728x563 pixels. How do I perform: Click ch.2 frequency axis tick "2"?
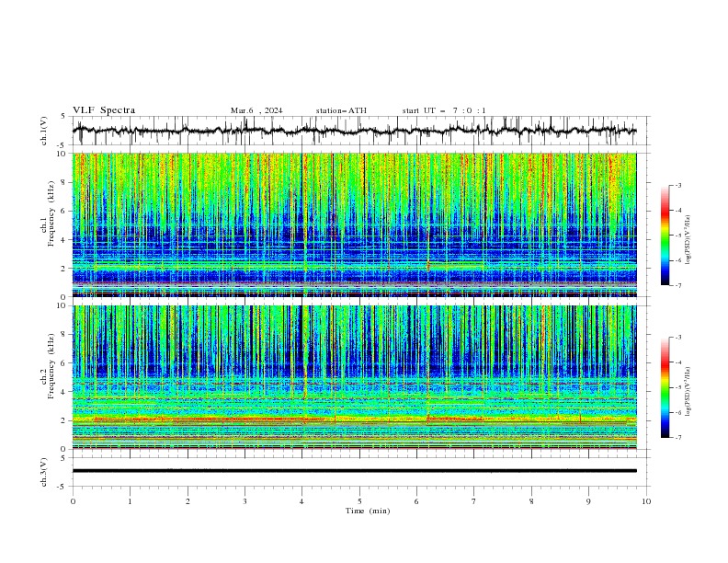click(x=64, y=420)
